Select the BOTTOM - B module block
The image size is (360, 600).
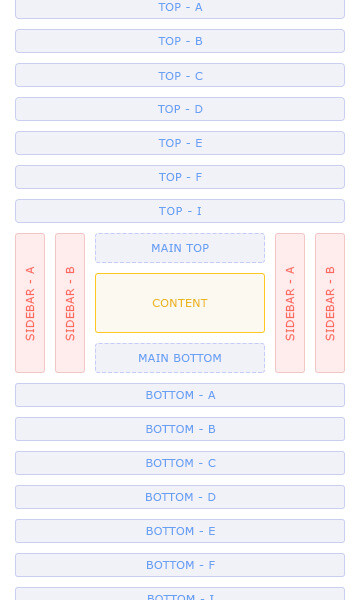[x=180, y=429]
